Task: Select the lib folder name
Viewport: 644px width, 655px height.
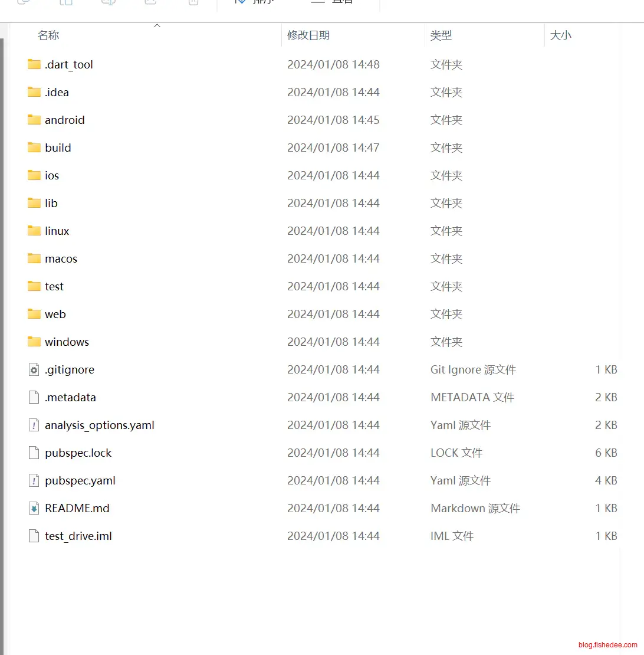Action: [51, 203]
